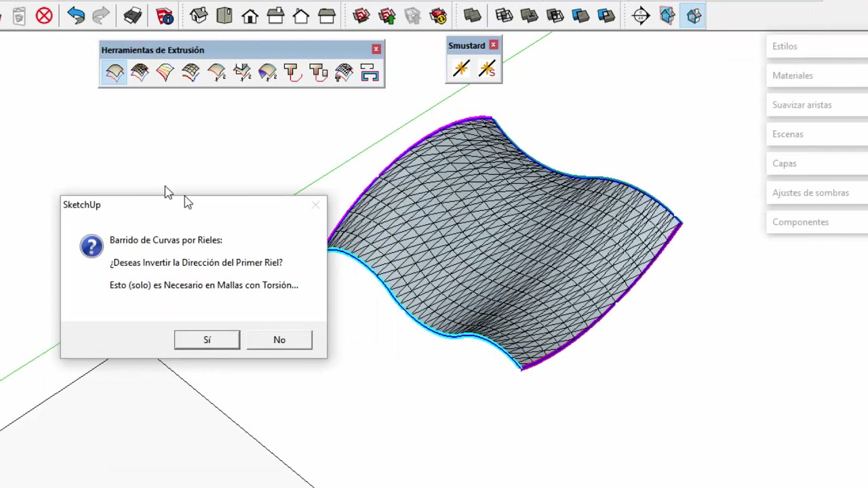Image resolution: width=868 pixels, height=488 pixels.
Task: Select the dark mesh extrusion tool icon
Action: point(140,73)
